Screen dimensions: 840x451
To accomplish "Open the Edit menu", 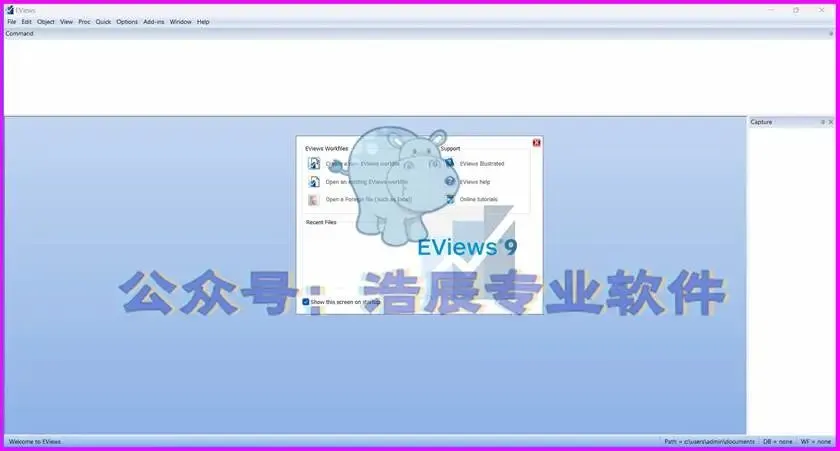I will 26,22.
